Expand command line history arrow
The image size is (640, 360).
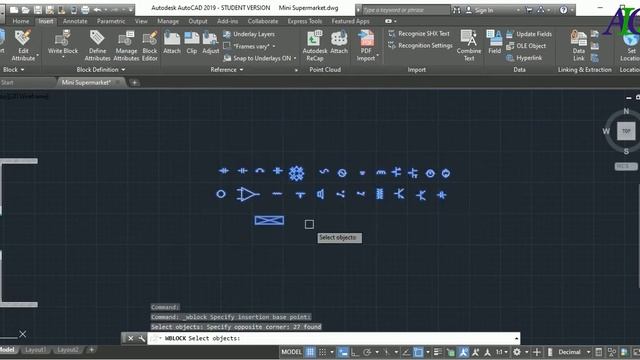(x=516, y=338)
